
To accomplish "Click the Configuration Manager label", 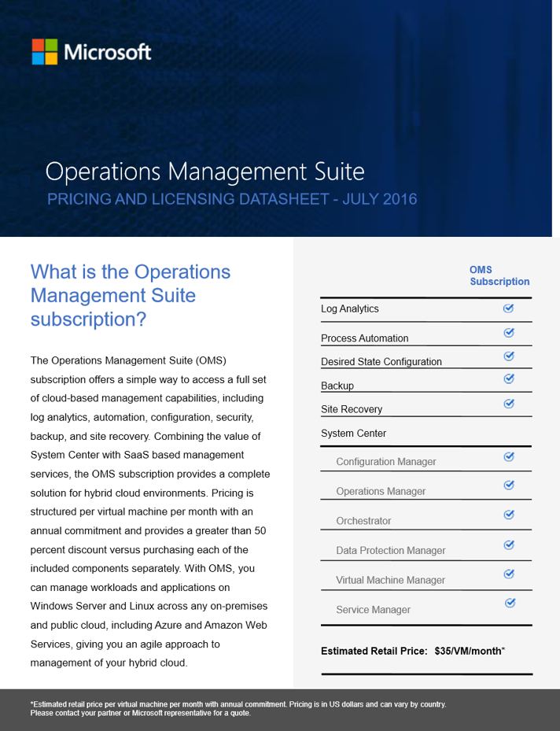I will pyautogui.click(x=386, y=462).
